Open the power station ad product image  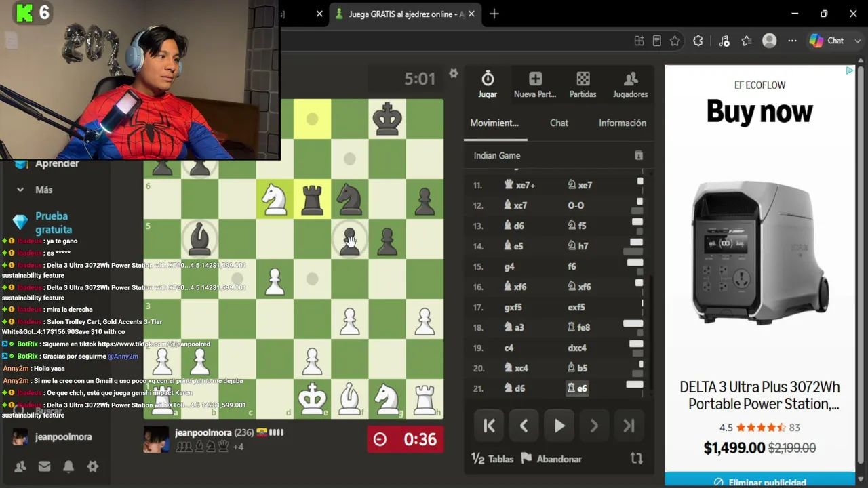pyautogui.click(x=759, y=253)
